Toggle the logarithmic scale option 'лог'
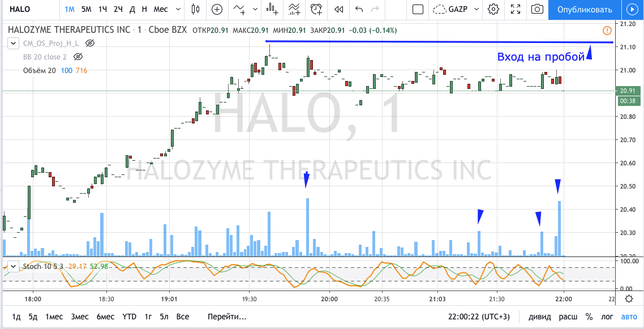The height and width of the screenshot is (329, 644). [607, 317]
